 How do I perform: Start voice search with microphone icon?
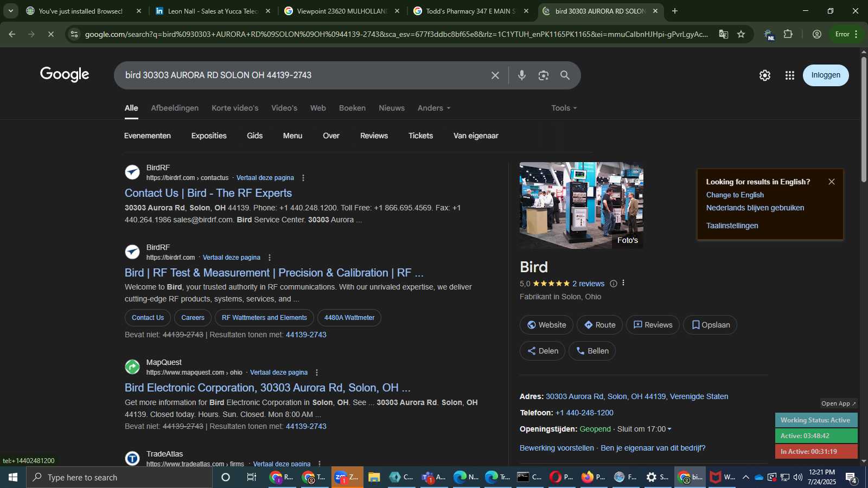tap(522, 75)
